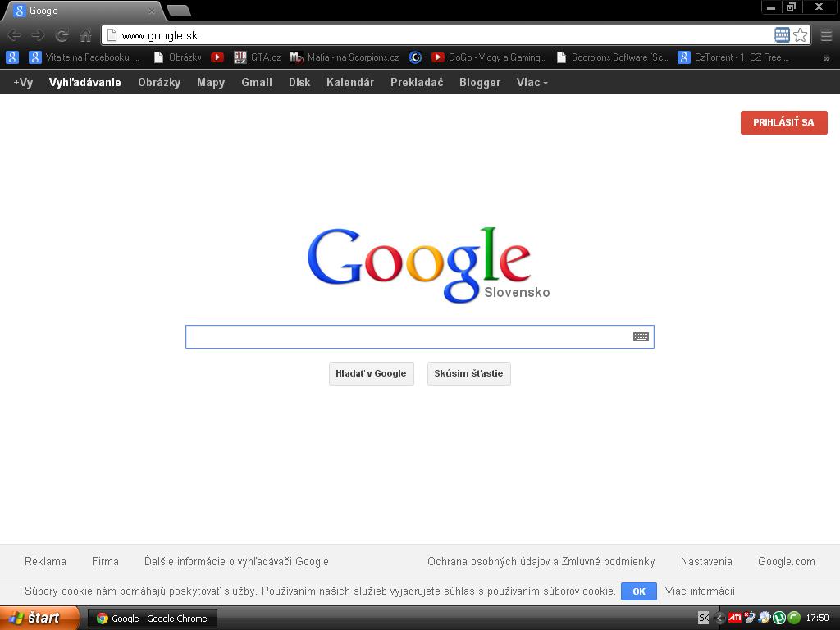Reload the page with the refresh icon
This screenshot has height=630, width=840.
pyautogui.click(x=62, y=35)
